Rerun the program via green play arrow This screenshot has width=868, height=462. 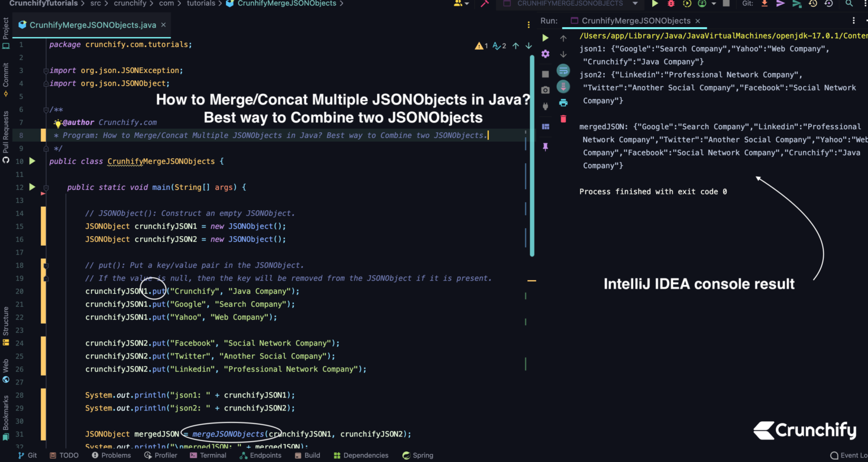click(x=546, y=37)
